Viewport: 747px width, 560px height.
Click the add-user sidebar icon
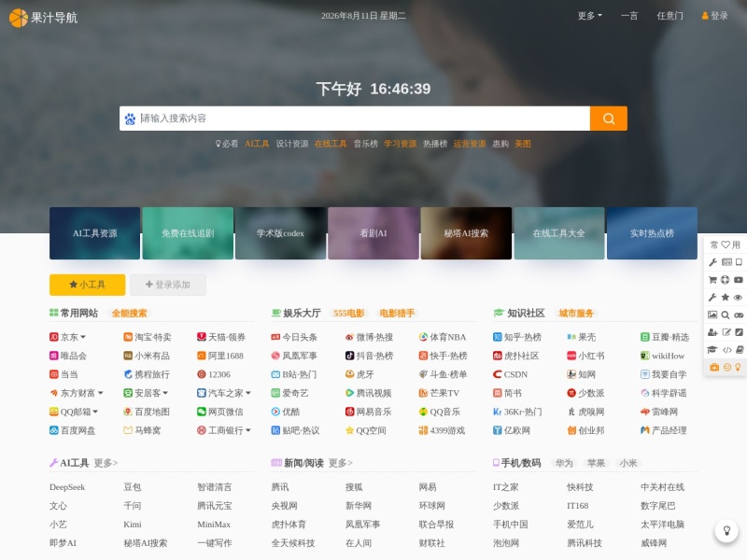(712, 332)
